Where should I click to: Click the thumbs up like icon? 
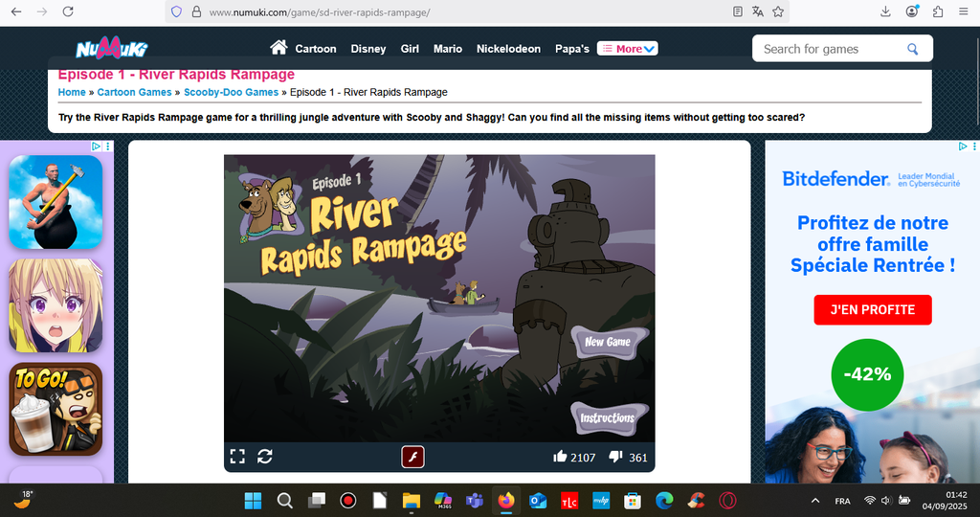pos(560,457)
